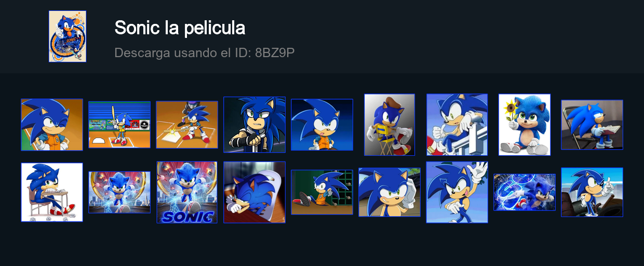Pick Sonic holding bat upright at home plate
The height and width of the screenshot is (266, 644).
click(119, 125)
